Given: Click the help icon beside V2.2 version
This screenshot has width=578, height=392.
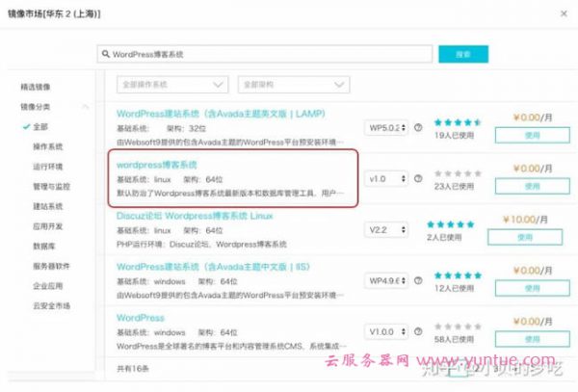Looking at the screenshot, I should point(418,229).
